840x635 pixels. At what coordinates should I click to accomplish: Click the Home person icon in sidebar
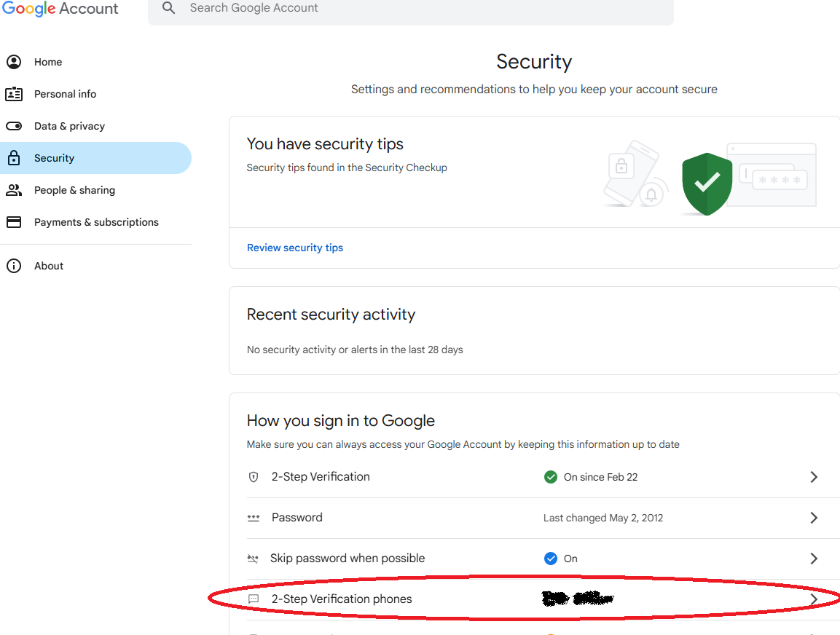click(14, 62)
